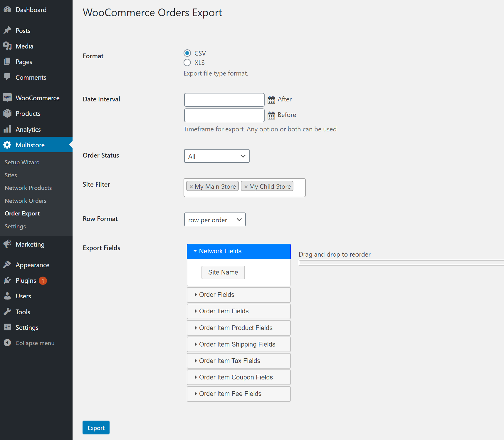This screenshot has width=504, height=440.
Task: Click the WooCommerce woo logo icon
Action: tap(7, 98)
